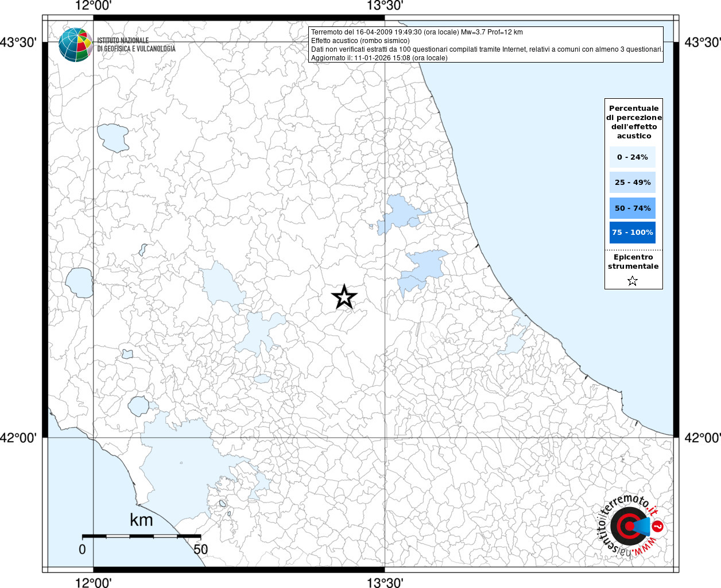Click the star symbol in the legend

[633, 281]
